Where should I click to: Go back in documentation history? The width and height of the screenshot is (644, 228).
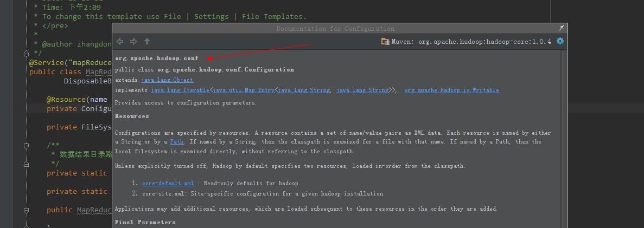(120, 41)
